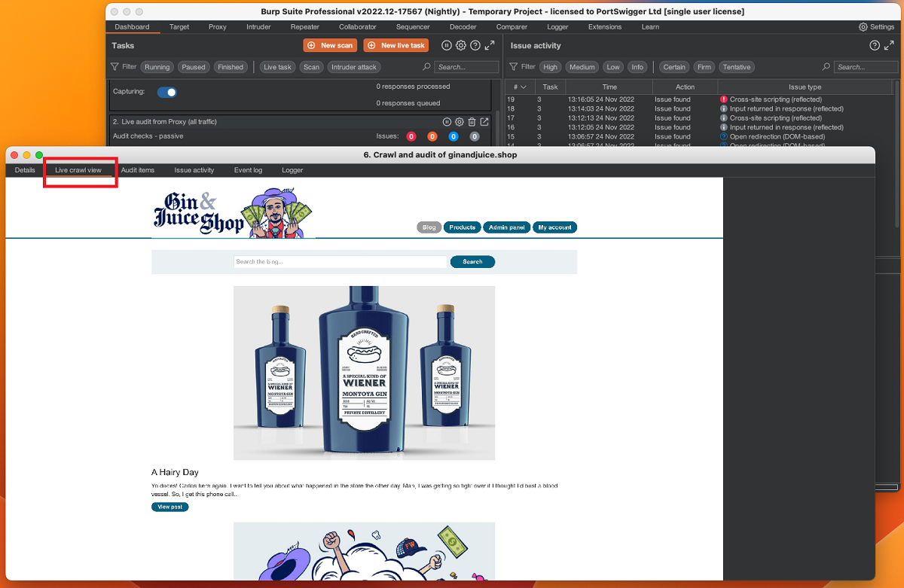Select the Cross-site scripting issue number 19 row
This screenshot has height=588, width=904.
pos(702,99)
